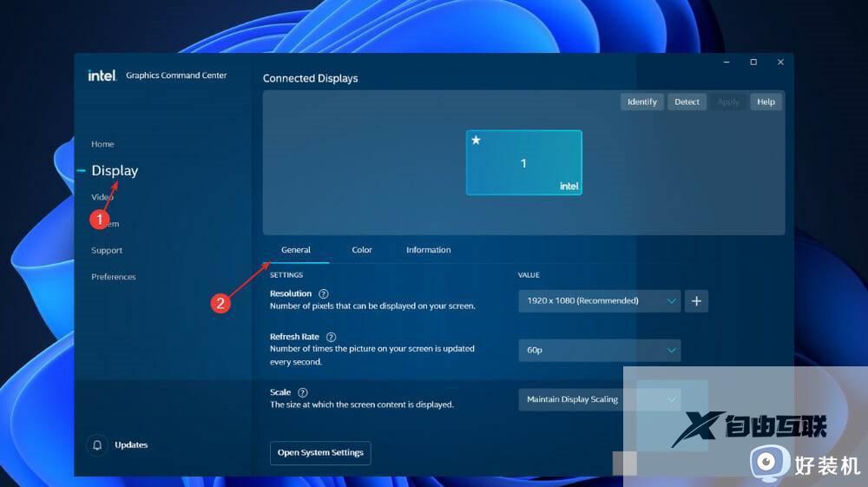Screen dimensions: 868x487
Task: Close the Graphics Command Center window
Action: pyautogui.click(x=780, y=62)
